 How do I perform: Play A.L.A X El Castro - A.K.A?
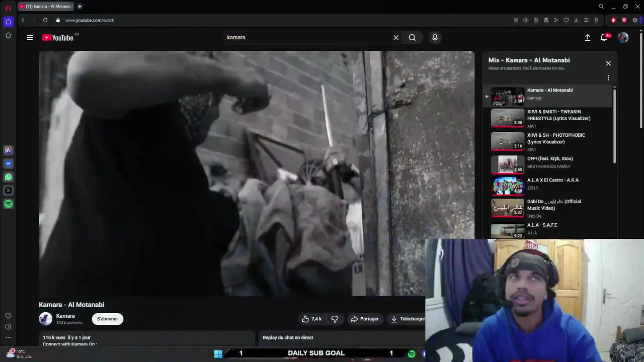click(548, 185)
